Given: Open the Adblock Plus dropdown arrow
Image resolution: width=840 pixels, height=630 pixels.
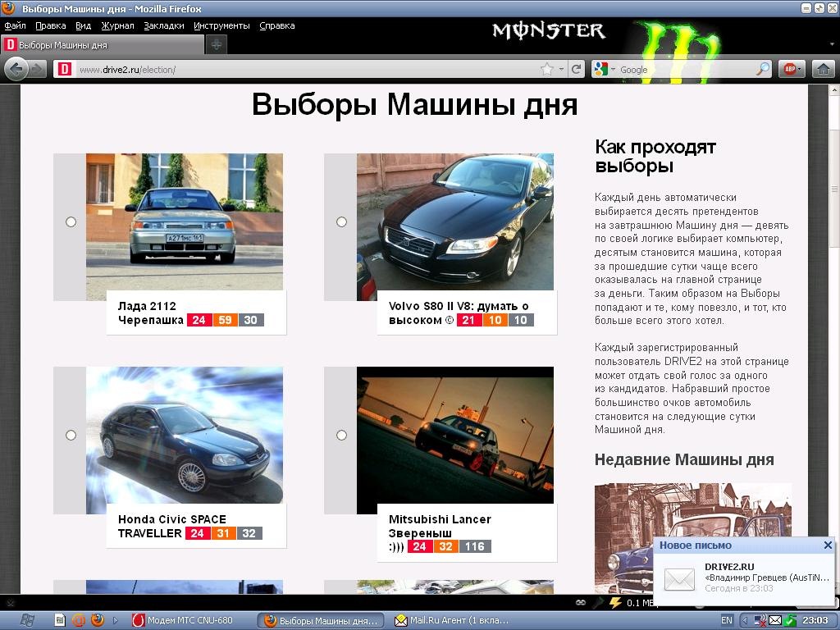Looking at the screenshot, I should click(x=799, y=69).
